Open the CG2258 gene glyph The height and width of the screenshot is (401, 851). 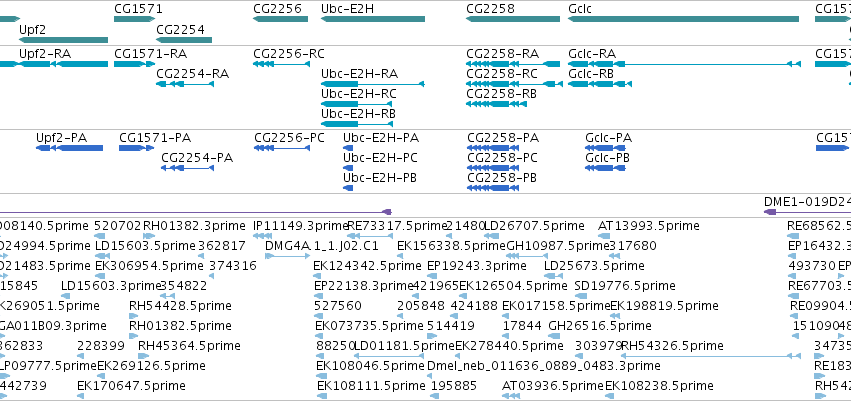[x=513, y=19]
